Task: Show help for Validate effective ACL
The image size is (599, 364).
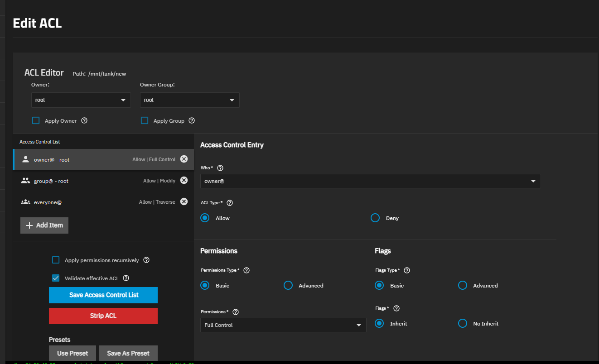Action: [126, 278]
